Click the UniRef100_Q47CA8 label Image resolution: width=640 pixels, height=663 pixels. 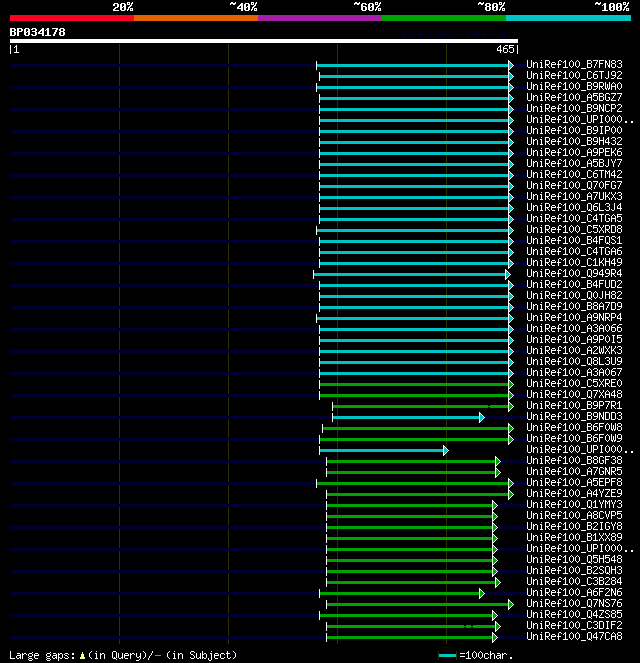[x=574, y=636]
